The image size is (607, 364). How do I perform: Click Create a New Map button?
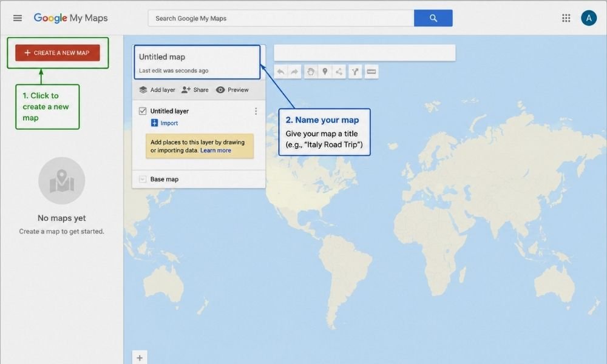tap(58, 53)
